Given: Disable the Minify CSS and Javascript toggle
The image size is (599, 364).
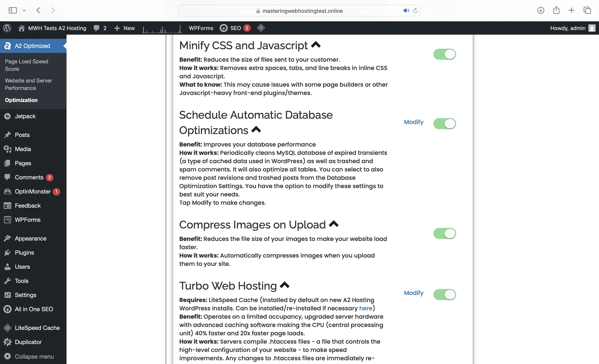Looking at the screenshot, I should [444, 54].
